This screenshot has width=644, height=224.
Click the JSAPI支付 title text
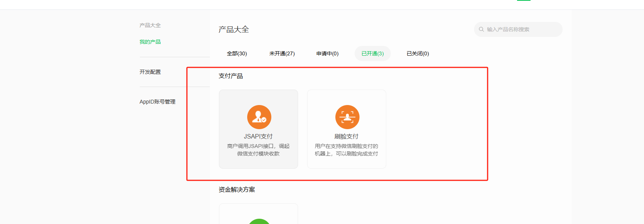(258, 136)
